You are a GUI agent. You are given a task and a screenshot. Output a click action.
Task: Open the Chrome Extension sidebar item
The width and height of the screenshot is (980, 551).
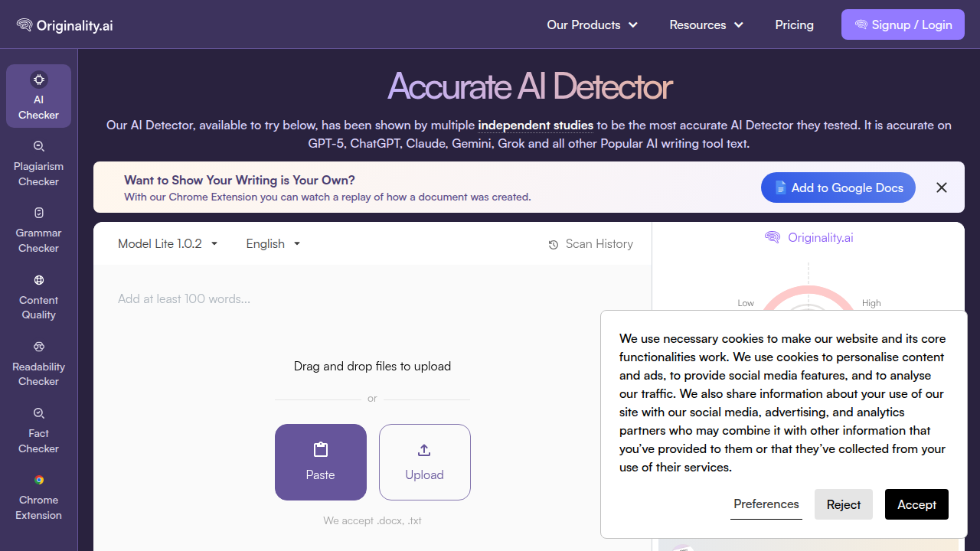click(38, 497)
